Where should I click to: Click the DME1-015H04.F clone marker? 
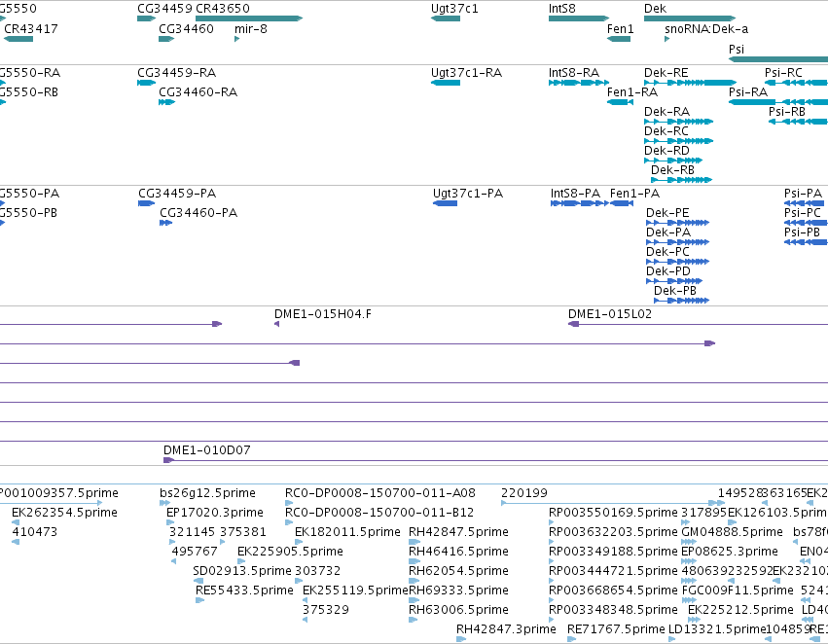tap(276, 324)
